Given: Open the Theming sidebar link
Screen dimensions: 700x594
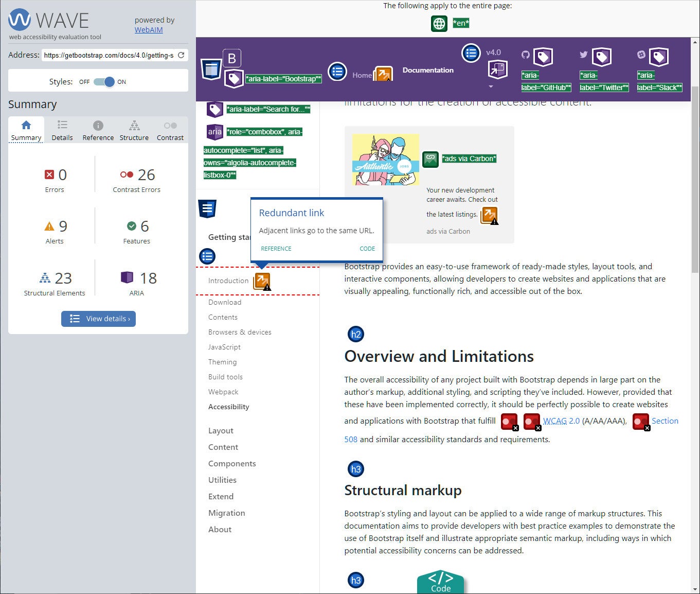Looking at the screenshot, I should coord(222,362).
